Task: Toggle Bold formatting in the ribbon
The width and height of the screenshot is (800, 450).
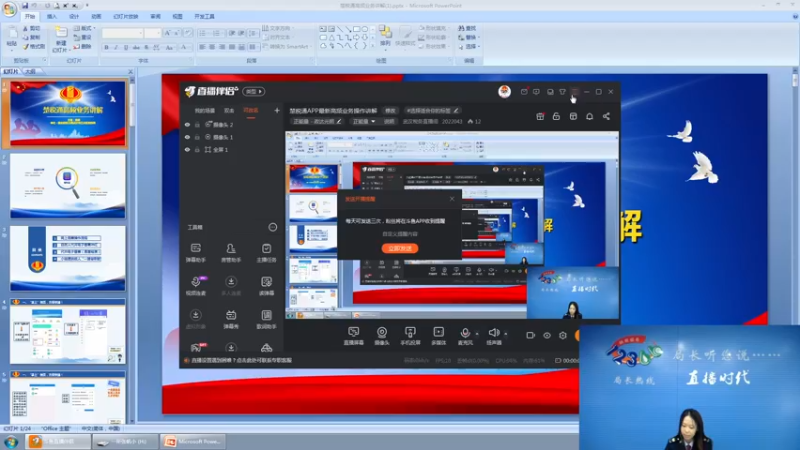Action: coord(107,47)
